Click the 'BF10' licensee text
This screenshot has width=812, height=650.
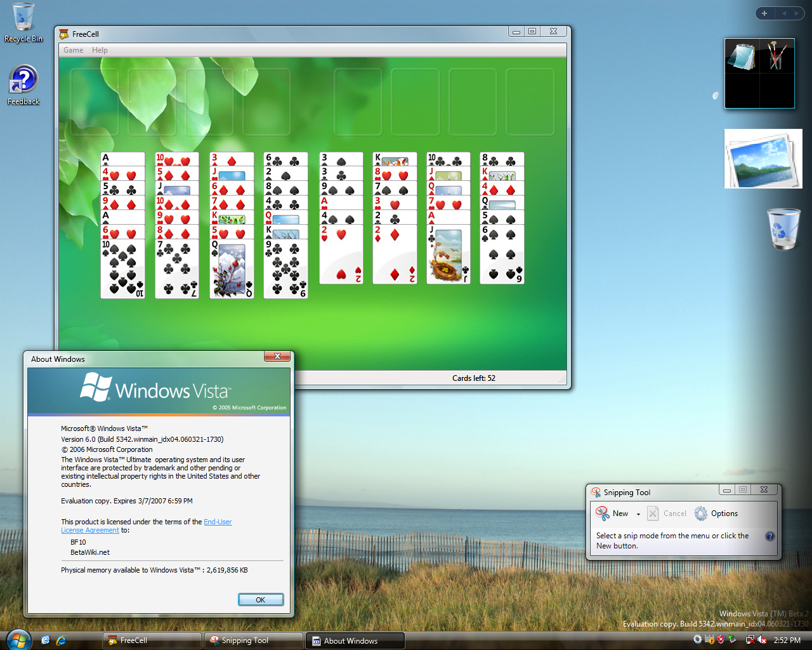78,542
